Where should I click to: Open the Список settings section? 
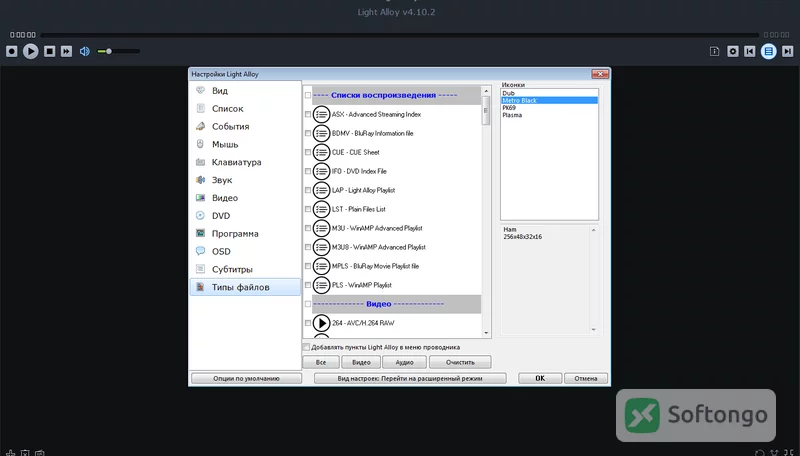pyautogui.click(x=245, y=108)
